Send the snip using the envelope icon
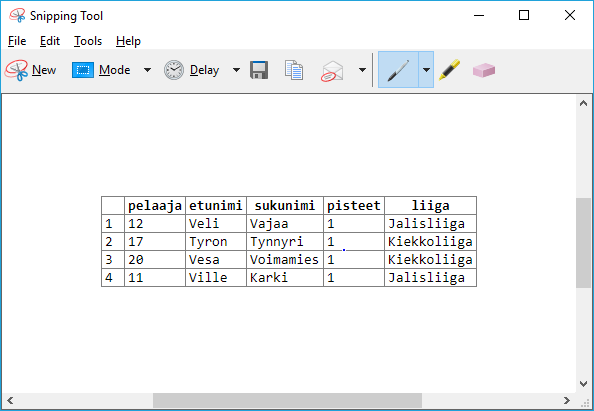Screen dimensions: 594x411 332,71
